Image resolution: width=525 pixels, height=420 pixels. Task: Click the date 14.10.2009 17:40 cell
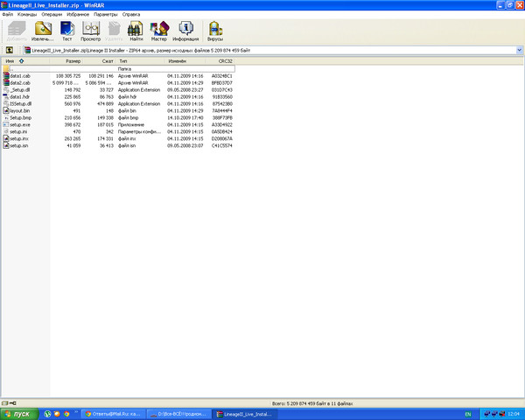tap(185, 118)
